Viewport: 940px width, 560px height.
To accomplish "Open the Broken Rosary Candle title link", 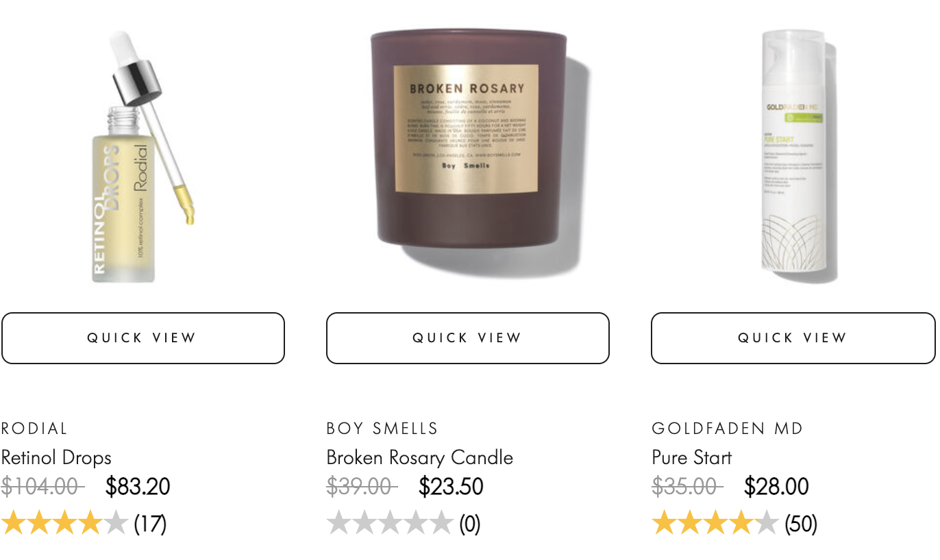I will pyautogui.click(x=420, y=457).
